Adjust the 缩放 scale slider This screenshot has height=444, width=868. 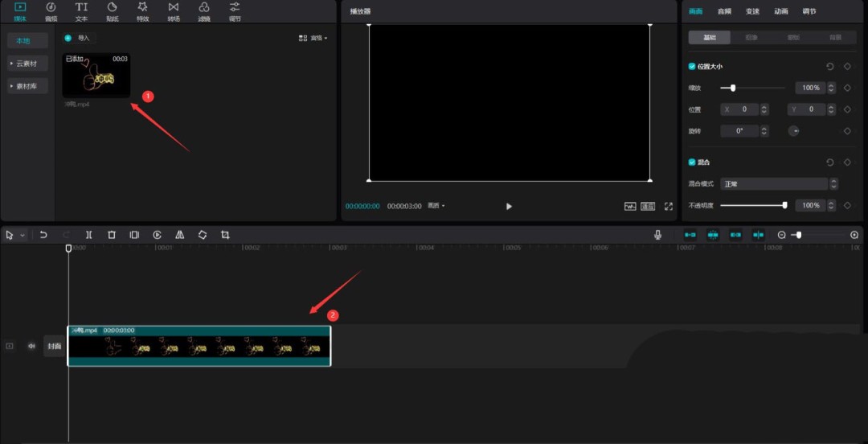(x=752, y=88)
